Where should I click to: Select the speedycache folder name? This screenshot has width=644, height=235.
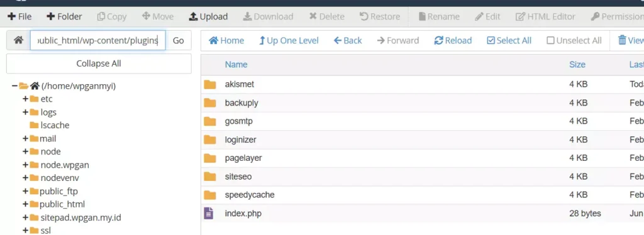click(x=250, y=195)
